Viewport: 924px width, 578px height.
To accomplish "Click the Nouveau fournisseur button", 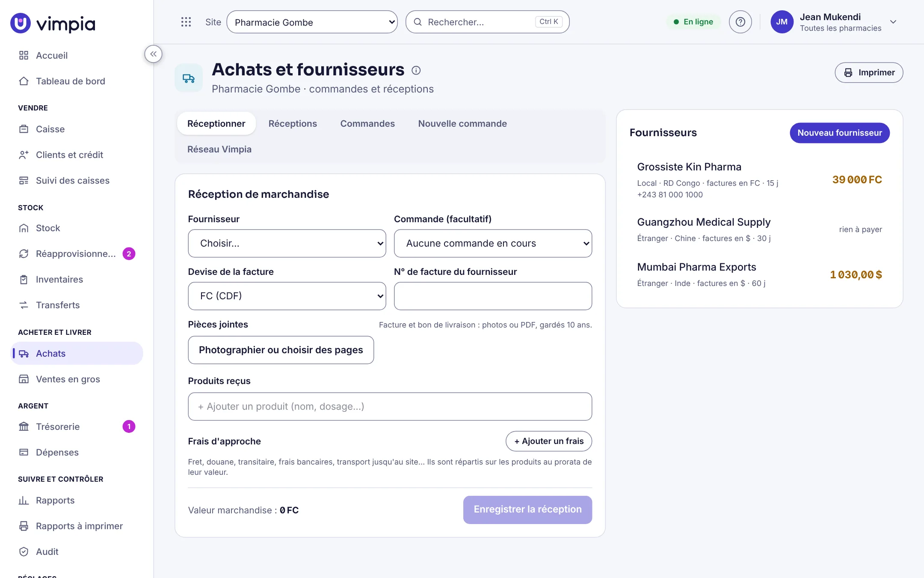I will pos(839,133).
